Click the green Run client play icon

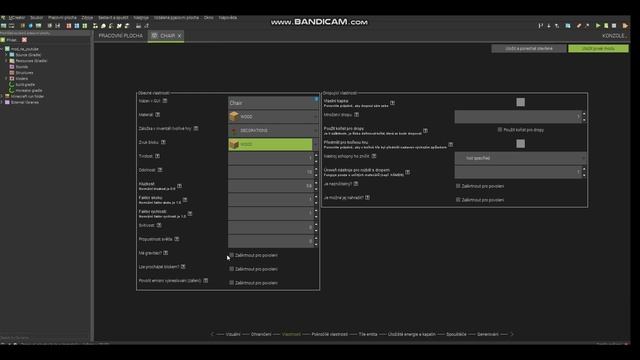[598, 26]
